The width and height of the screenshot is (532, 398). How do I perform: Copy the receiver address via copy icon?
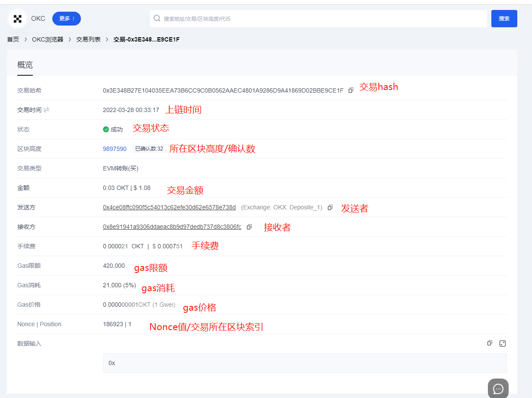[x=249, y=226]
